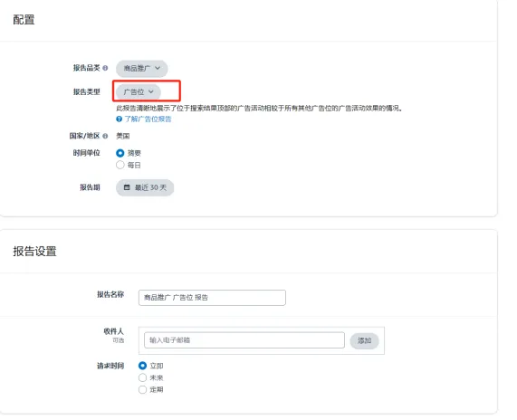Open the 了解广告位报告 link
The height and width of the screenshot is (420, 517).
click(x=148, y=119)
